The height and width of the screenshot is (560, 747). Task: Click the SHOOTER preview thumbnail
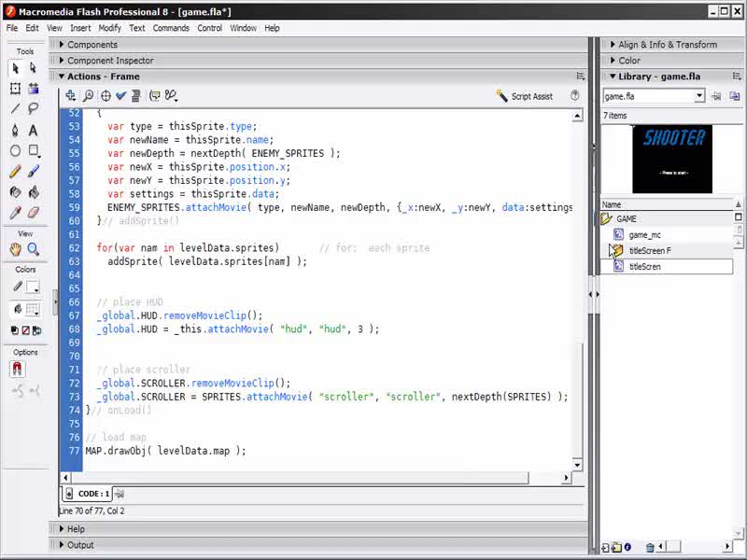pos(672,159)
